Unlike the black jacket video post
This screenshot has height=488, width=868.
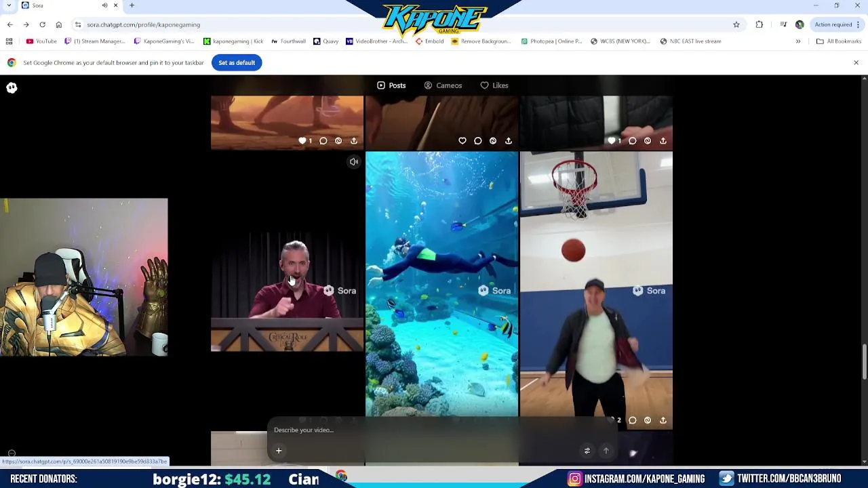[x=612, y=141]
